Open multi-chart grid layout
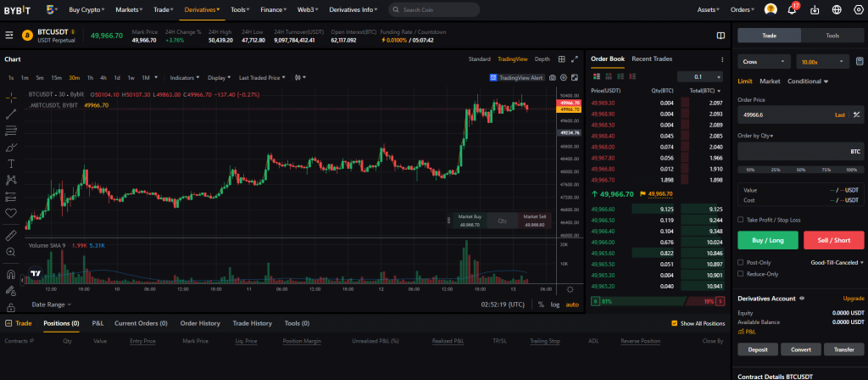 pos(561,59)
